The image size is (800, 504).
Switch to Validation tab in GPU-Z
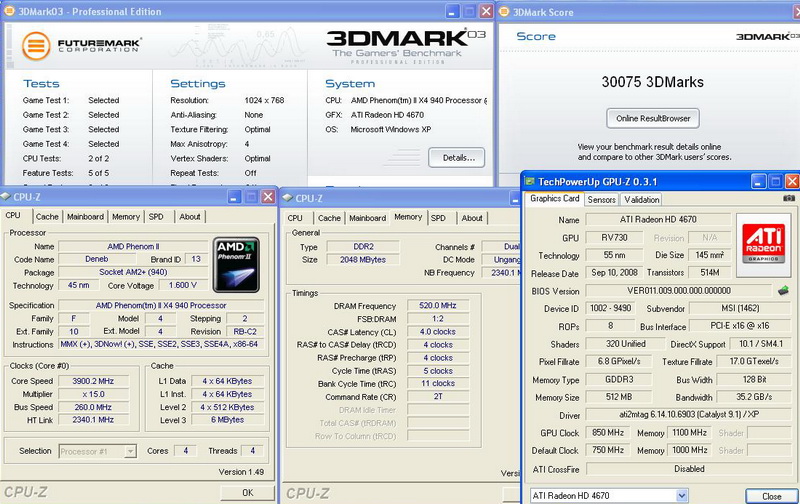click(642, 200)
